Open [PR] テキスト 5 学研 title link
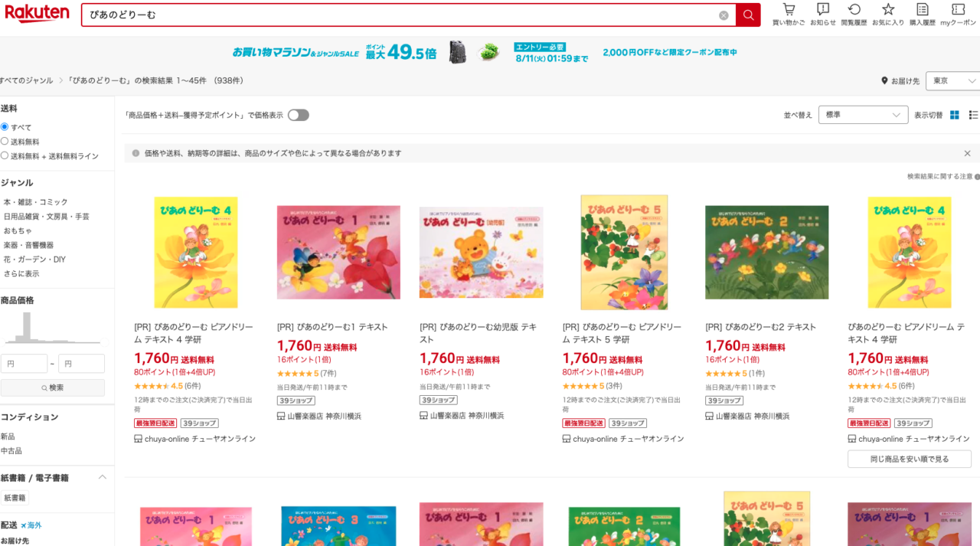Image resolution: width=980 pixels, height=546 pixels. pos(622,333)
